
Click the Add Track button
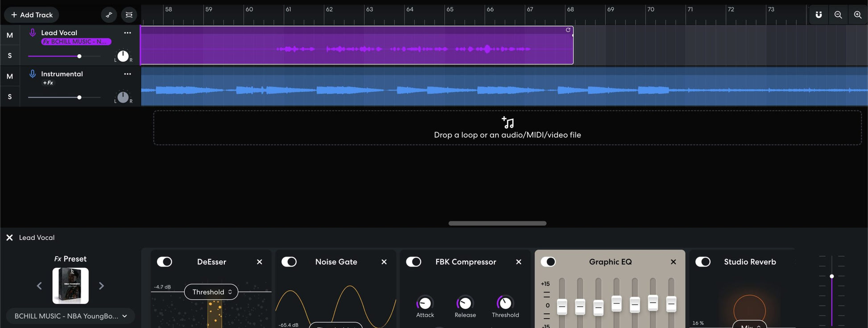[32, 15]
